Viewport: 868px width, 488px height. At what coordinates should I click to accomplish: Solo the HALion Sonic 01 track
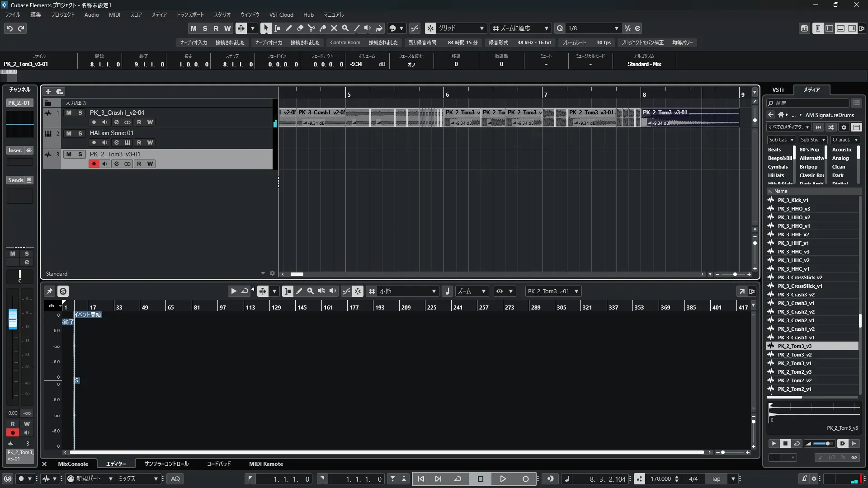pyautogui.click(x=80, y=134)
